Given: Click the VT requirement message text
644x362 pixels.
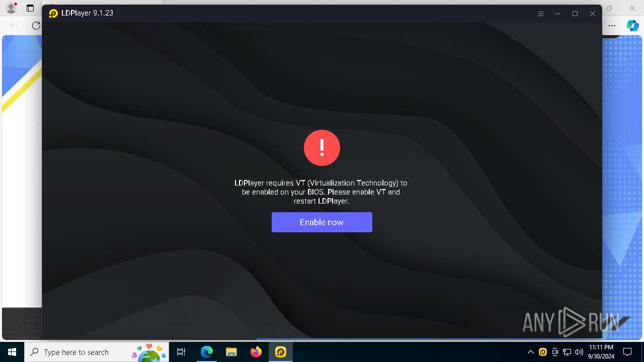Looking at the screenshot, I should tap(321, 192).
